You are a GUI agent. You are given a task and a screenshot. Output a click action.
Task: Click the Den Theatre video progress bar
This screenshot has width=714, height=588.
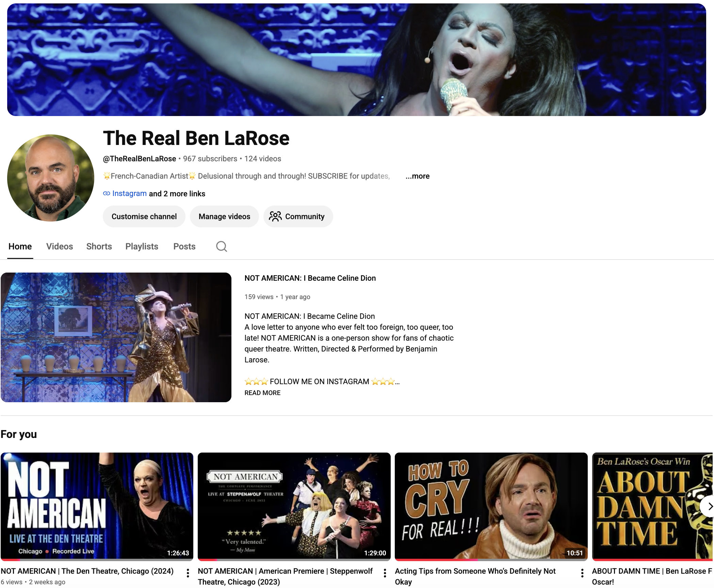[x=97, y=560]
